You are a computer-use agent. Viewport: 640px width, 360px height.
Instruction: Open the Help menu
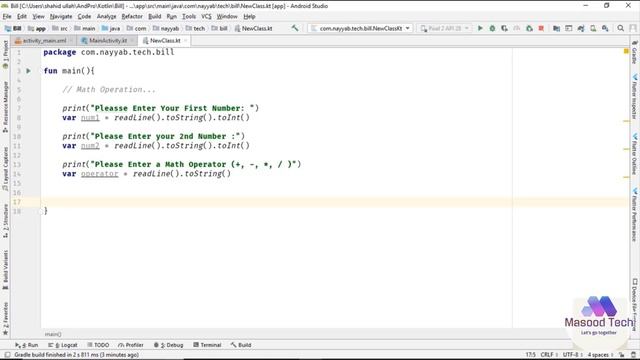[249, 16]
